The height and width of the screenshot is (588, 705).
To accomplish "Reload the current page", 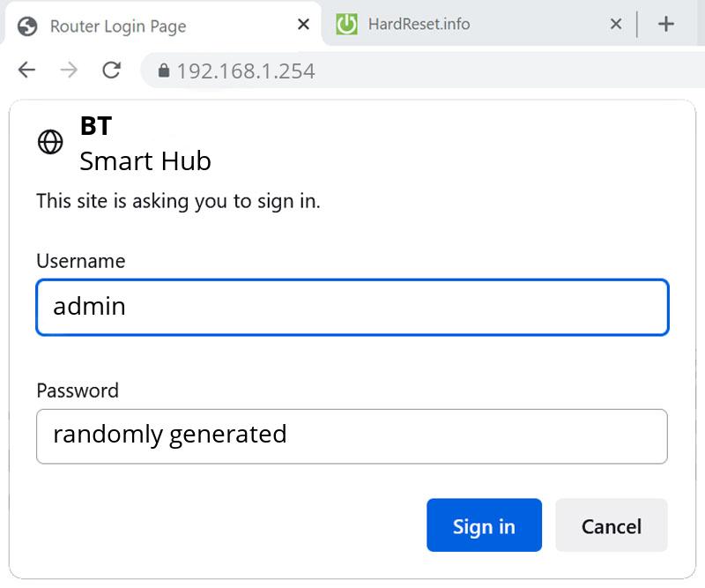I will point(111,70).
